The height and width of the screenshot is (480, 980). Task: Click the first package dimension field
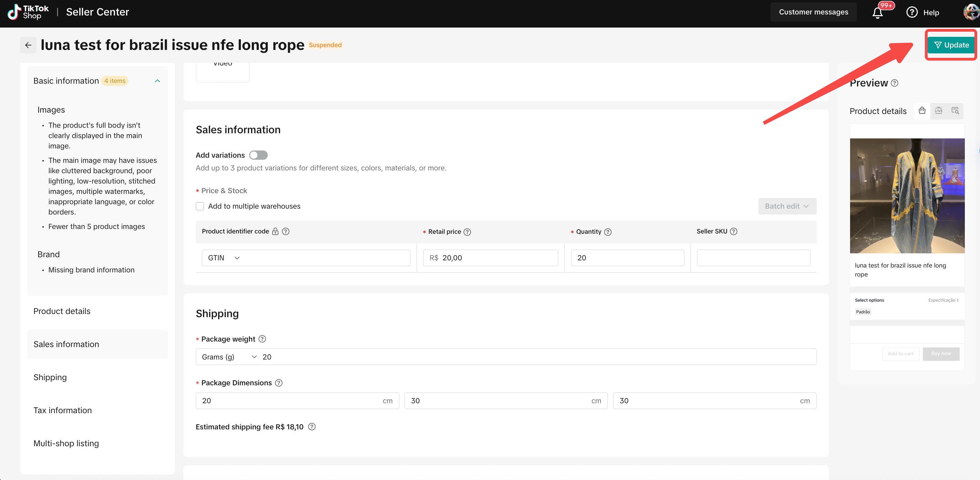click(x=297, y=401)
